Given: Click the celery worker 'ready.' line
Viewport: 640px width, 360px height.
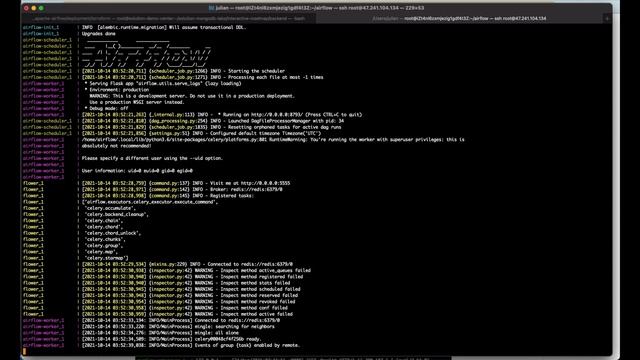Looking at the screenshot, I should coord(171,339).
